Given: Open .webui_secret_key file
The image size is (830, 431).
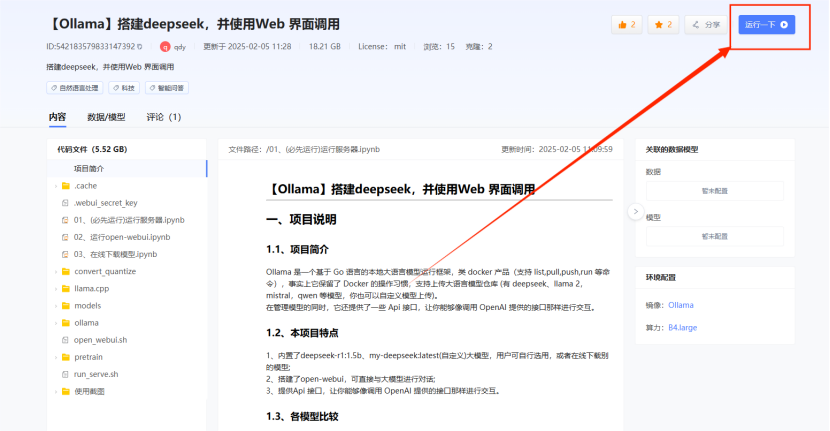Looking at the screenshot, I should click(105, 203).
